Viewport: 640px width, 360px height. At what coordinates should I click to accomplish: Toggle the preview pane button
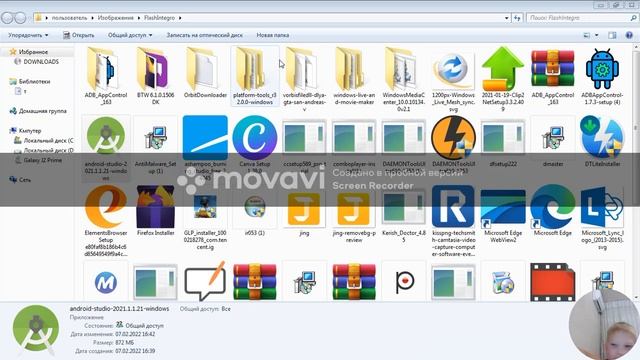pos(612,36)
